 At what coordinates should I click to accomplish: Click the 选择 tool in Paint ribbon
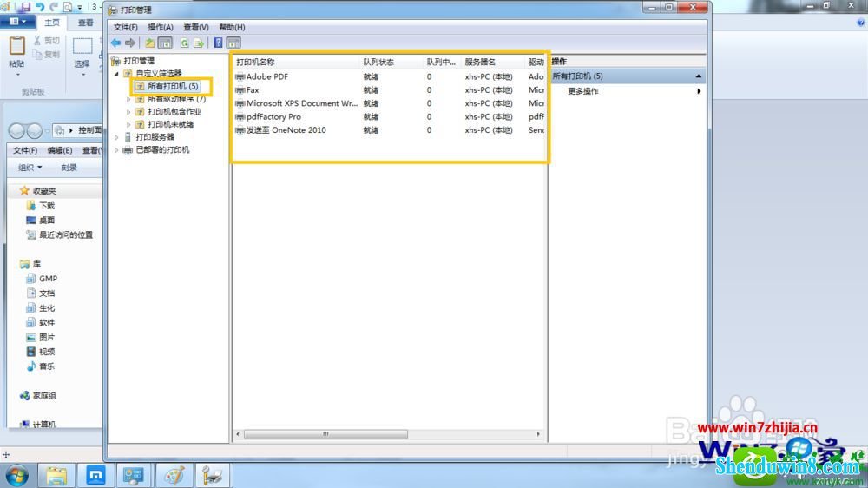[x=82, y=56]
